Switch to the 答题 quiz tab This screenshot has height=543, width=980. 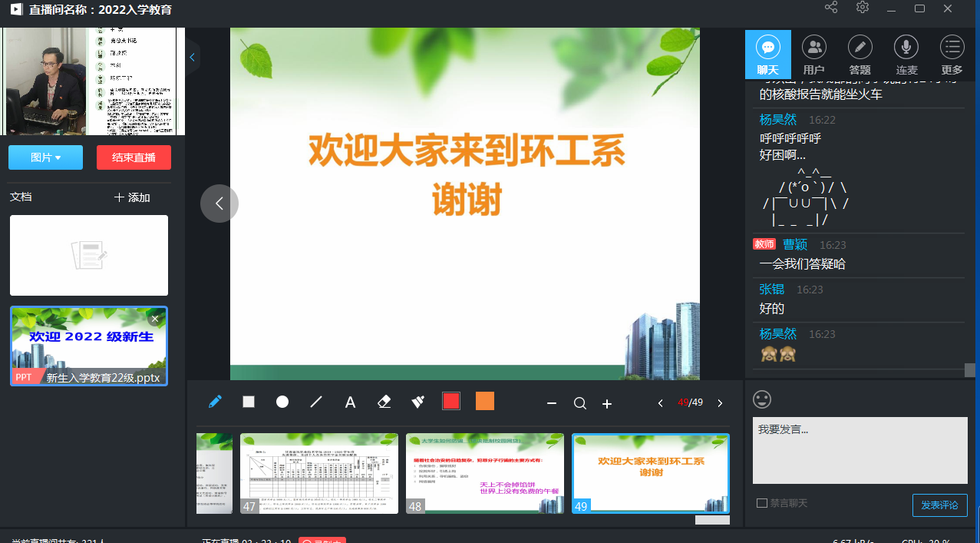[x=860, y=55]
